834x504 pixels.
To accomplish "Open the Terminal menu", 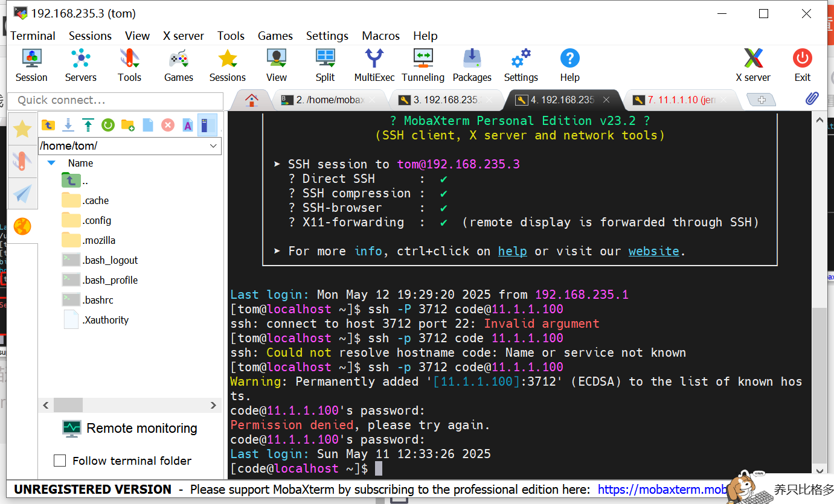I will point(33,36).
